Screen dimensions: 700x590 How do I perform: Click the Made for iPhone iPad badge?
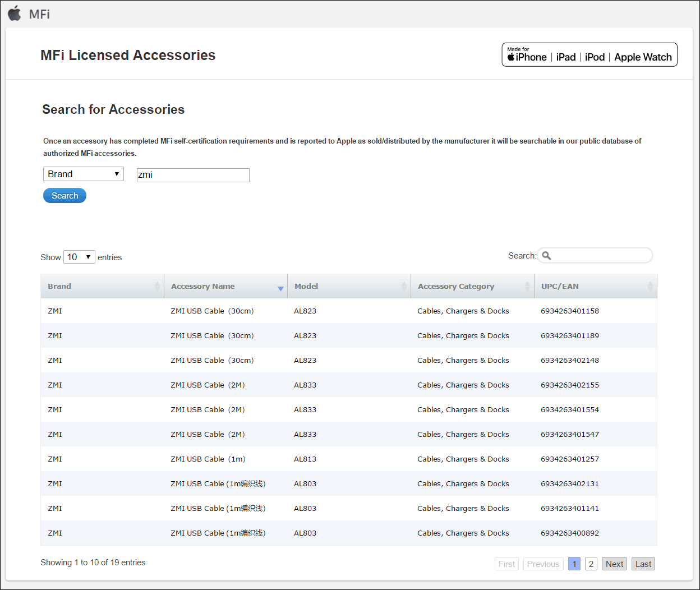(x=589, y=55)
